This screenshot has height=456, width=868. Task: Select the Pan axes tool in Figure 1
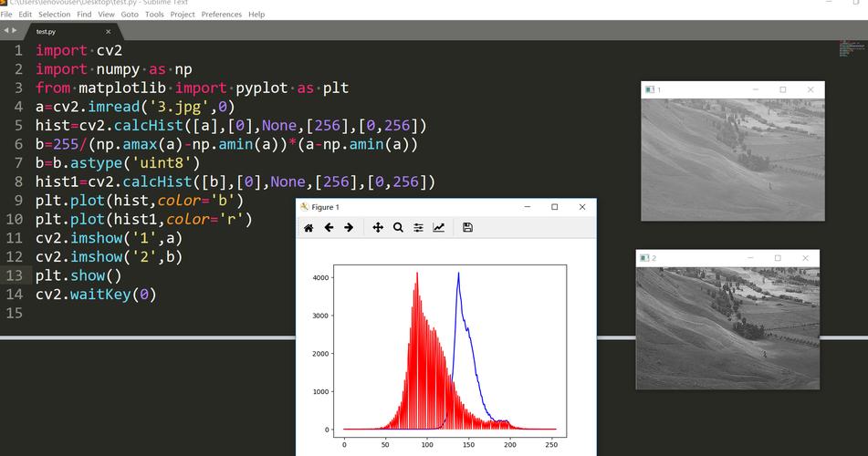tap(378, 227)
